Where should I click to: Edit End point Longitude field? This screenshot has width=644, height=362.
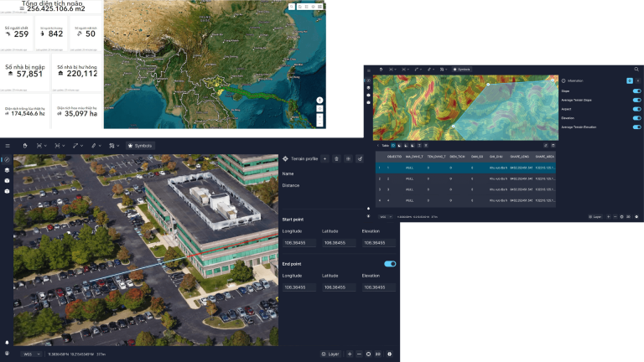click(x=299, y=287)
